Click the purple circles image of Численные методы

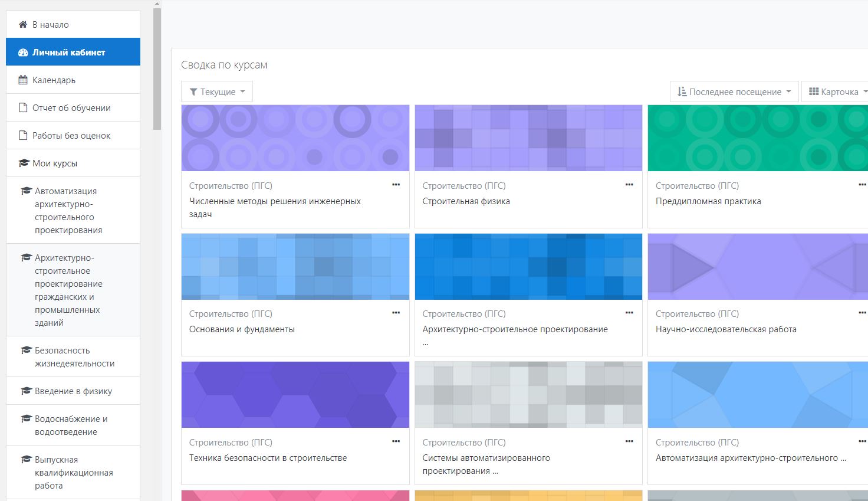(x=295, y=138)
